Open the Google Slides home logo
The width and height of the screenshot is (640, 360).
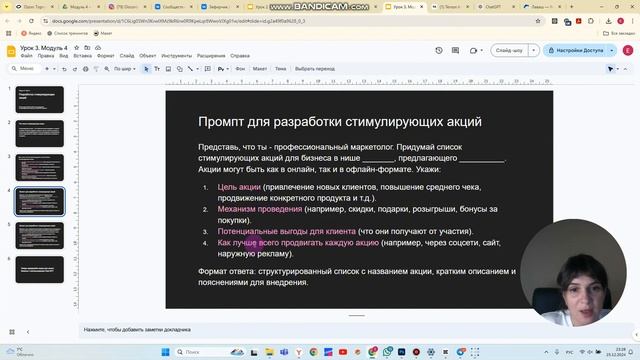(11, 51)
